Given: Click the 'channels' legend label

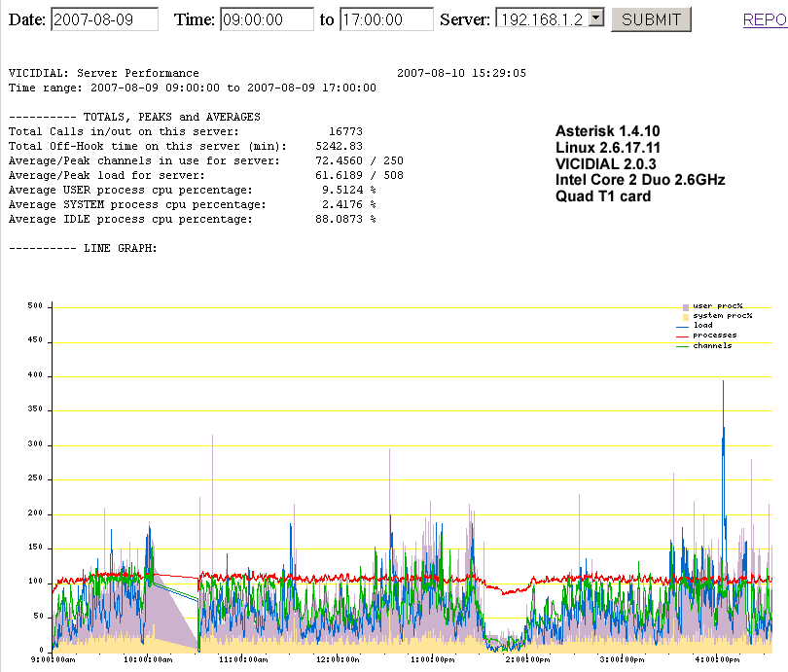Looking at the screenshot, I should [712, 345].
